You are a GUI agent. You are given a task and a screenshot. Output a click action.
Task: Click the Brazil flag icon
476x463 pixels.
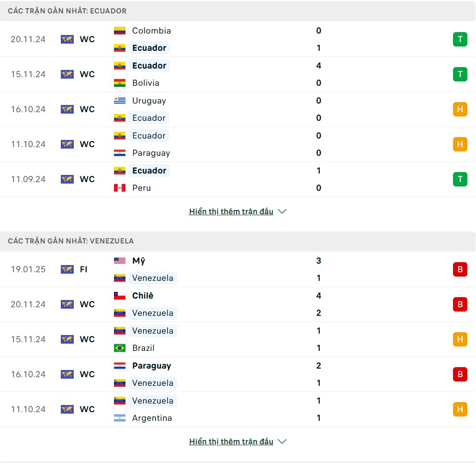tap(120, 348)
